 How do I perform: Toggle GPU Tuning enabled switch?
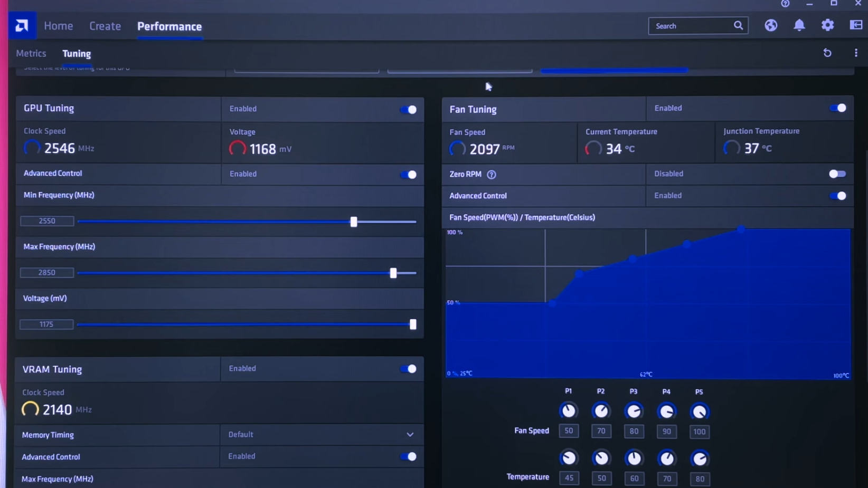[408, 109]
